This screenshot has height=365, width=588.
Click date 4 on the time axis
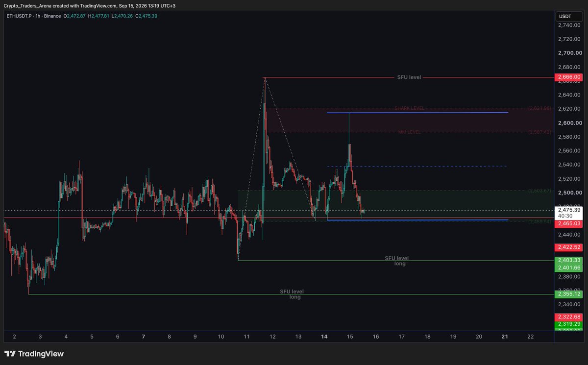click(66, 337)
